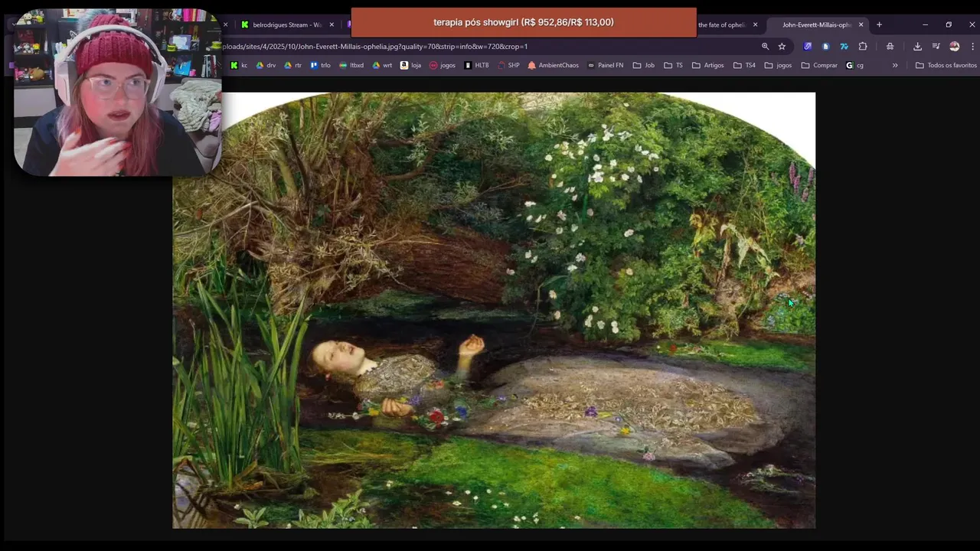Screen dimensions: 980x551
Task: Open the Job bookmarks folder
Action: [x=644, y=66]
